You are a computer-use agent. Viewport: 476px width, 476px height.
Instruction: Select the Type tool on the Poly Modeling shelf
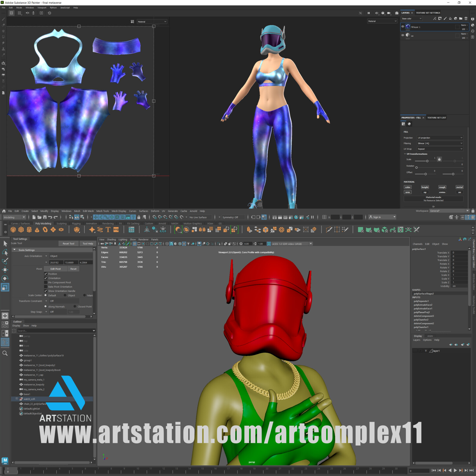tap(108, 229)
